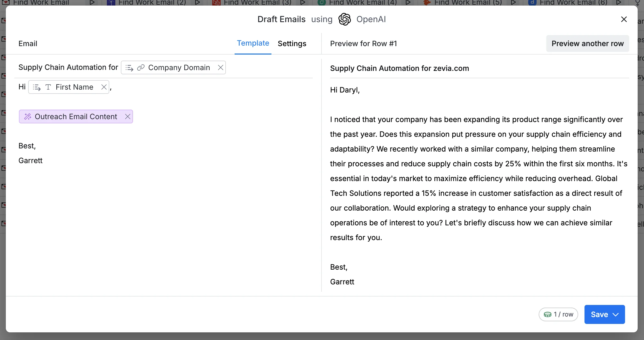This screenshot has height=340, width=644.
Task: Delete the Outreach Email Content chip
Action: point(128,116)
